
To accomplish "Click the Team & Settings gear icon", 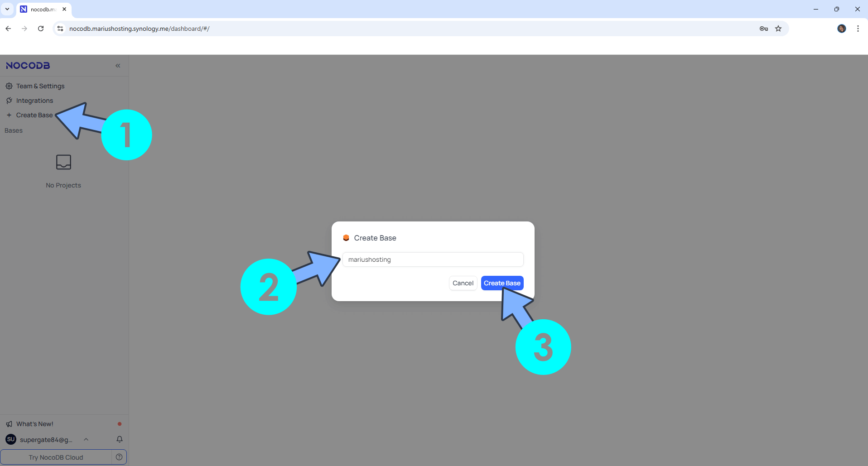I will pyautogui.click(x=9, y=86).
